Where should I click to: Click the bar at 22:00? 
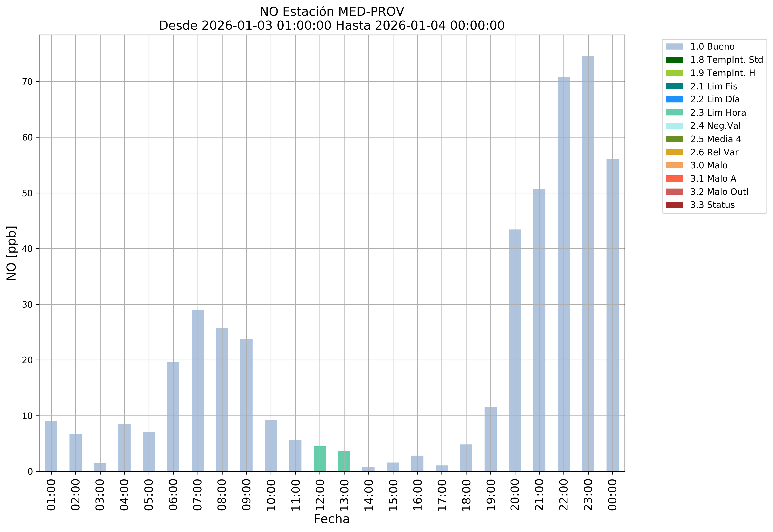pos(564,274)
